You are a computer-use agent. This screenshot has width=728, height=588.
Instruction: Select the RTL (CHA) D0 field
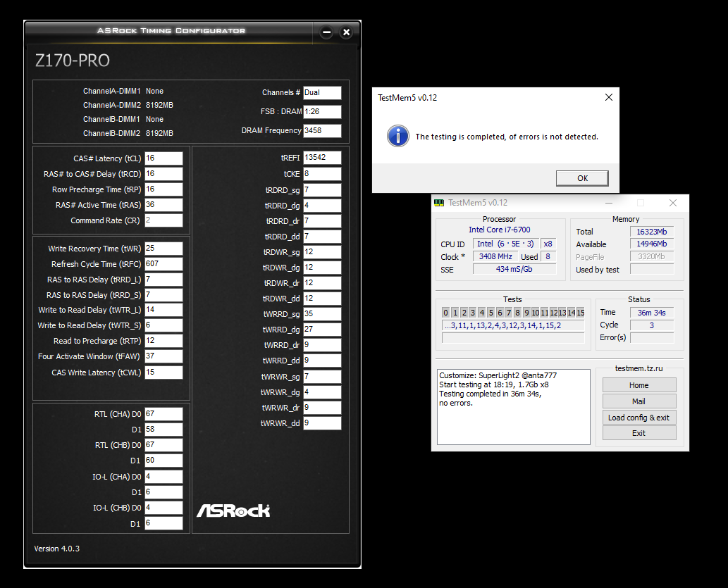164,414
